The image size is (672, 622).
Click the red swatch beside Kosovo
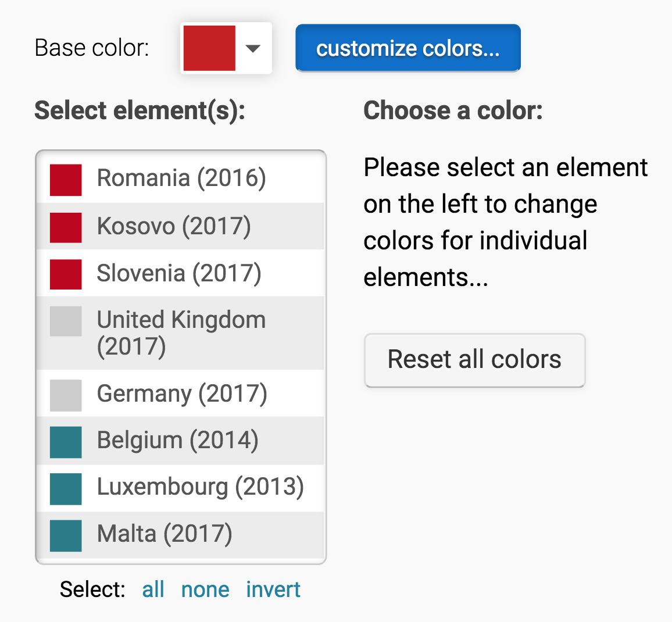[x=66, y=227]
